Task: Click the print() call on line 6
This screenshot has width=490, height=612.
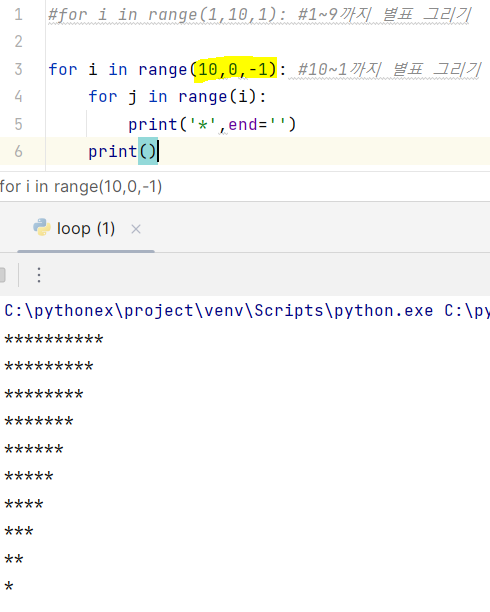Action: pyautogui.click(x=122, y=151)
